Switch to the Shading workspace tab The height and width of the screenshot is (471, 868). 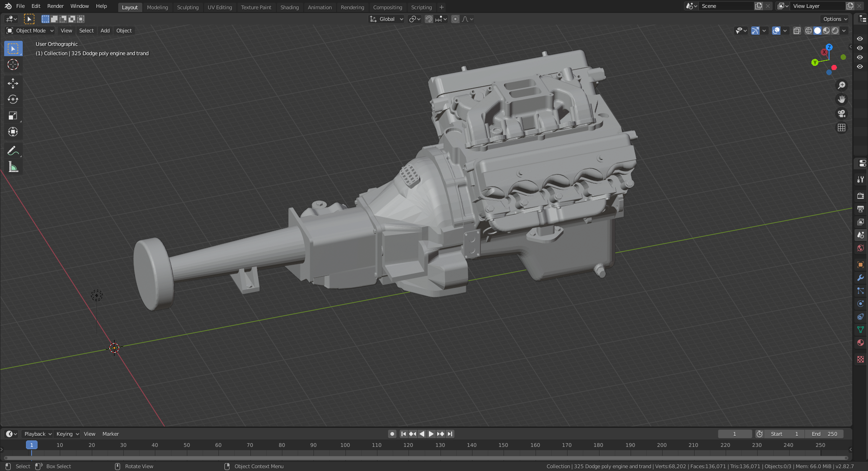(289, 7)
